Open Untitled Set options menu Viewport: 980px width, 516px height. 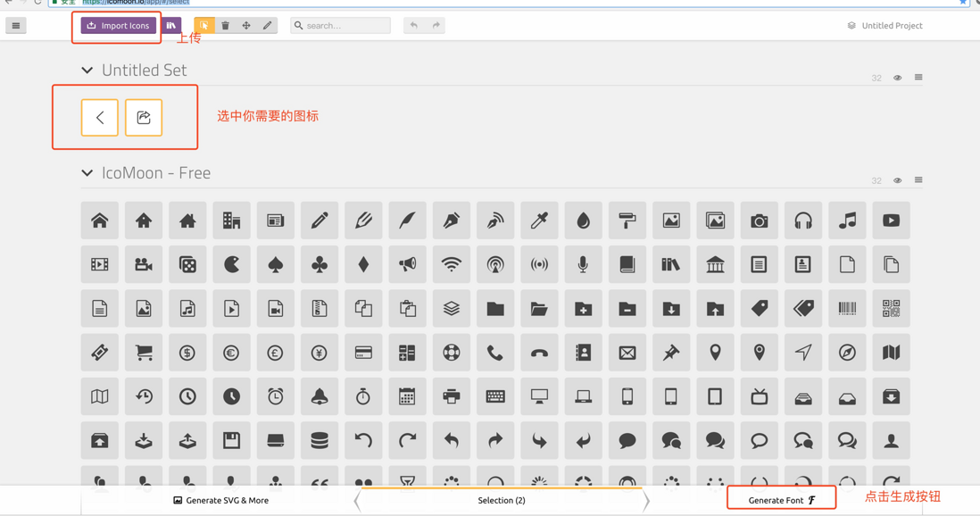pos(918,78)
